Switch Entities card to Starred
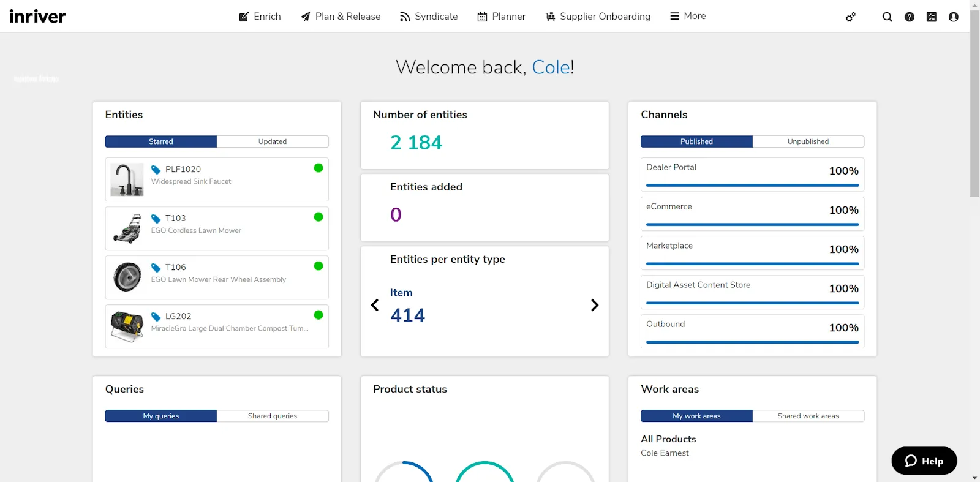This screenshot has height=482, width=980. pos(161,141)
